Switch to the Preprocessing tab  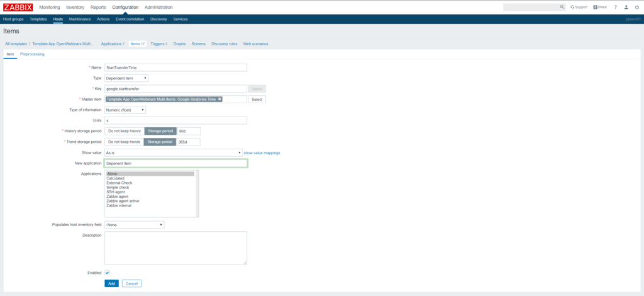pos(32,54)
